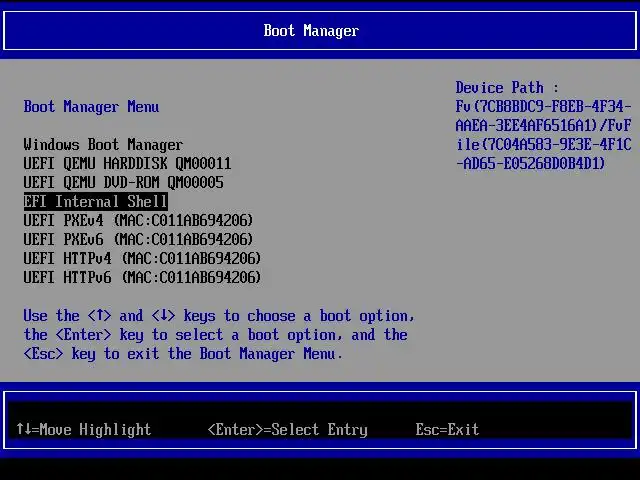The width and height of the screenshot is (640, 480).
Task: Click the <Enter>=Select Entry hint
Action: pyautogui.click(x=288, y=429)
